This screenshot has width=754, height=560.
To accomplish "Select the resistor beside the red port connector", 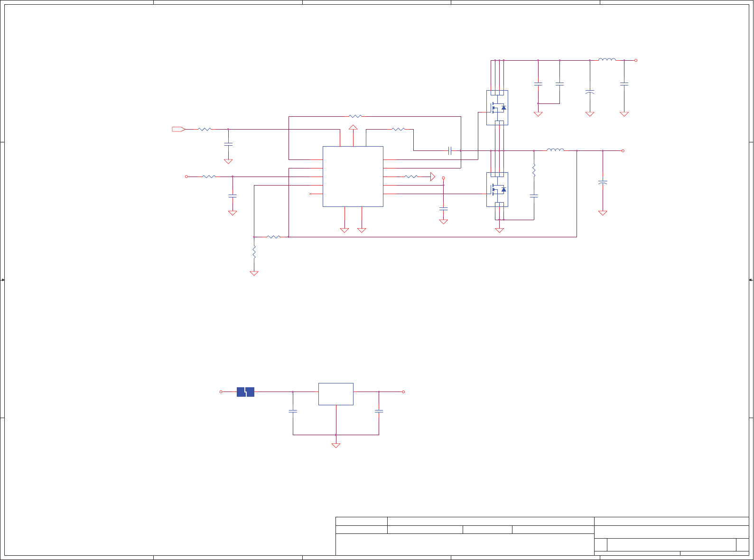I will coord(205,129).
